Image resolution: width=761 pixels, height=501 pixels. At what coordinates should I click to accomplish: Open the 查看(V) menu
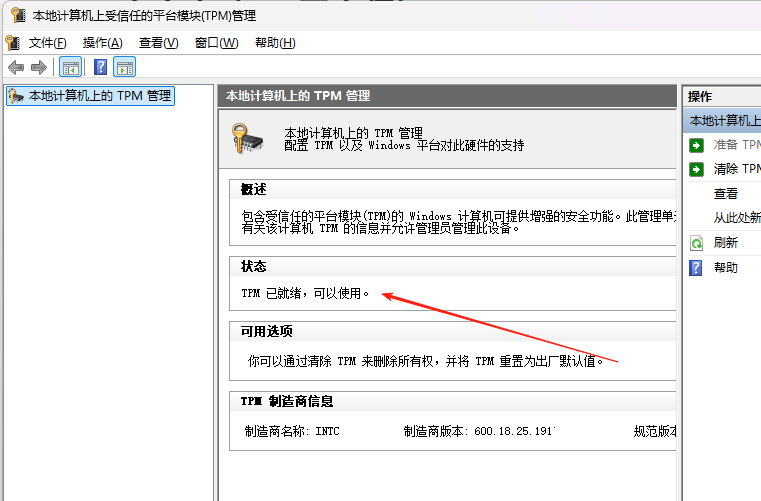point(158,42)
